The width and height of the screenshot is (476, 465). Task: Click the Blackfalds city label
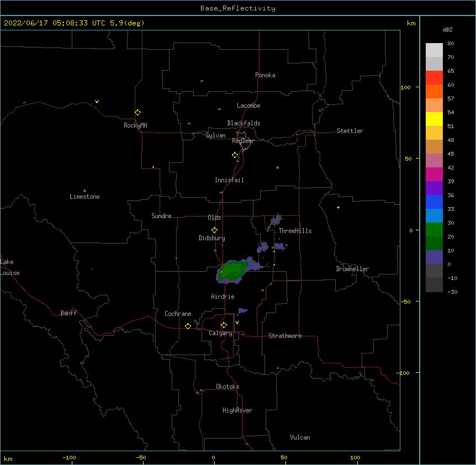(x=244, y=123)
